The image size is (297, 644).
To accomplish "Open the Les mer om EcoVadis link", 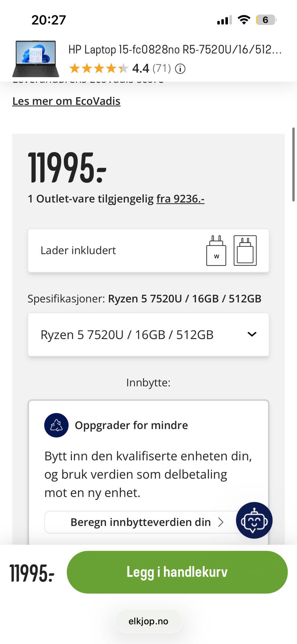I will pos(66,101).
